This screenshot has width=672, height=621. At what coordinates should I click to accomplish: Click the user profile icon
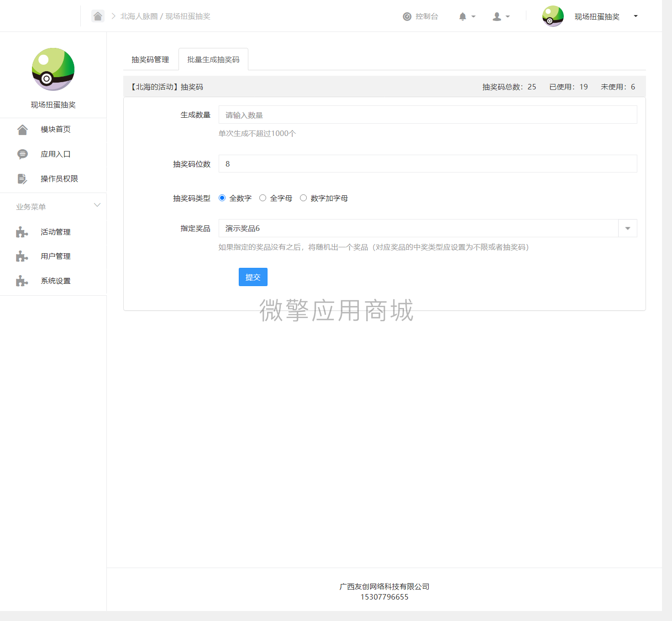coord(497,16)
